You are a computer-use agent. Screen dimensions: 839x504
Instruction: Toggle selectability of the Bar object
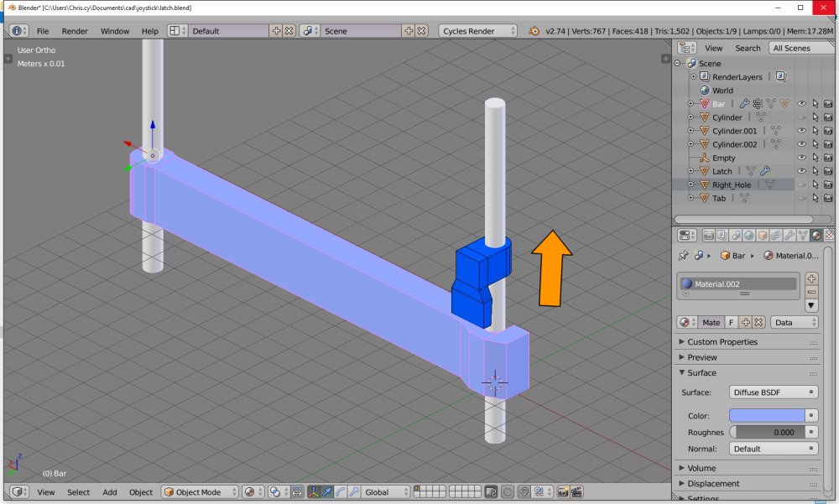pos(815,104)
